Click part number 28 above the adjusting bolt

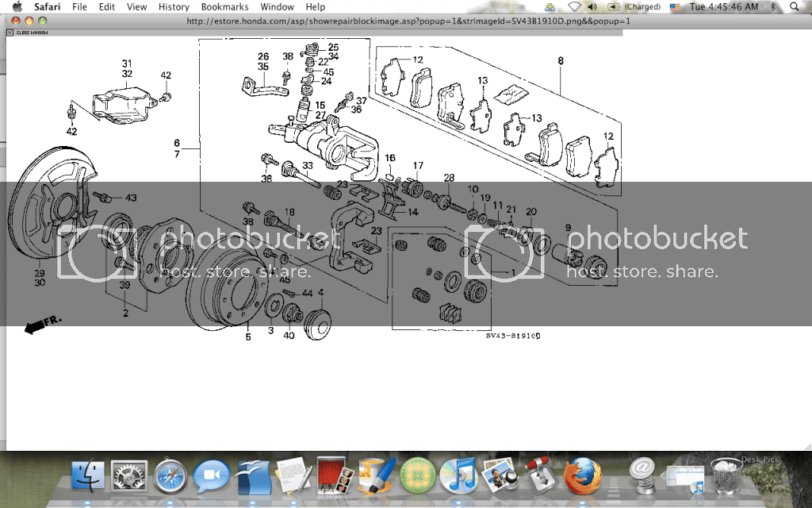point(449,177)
